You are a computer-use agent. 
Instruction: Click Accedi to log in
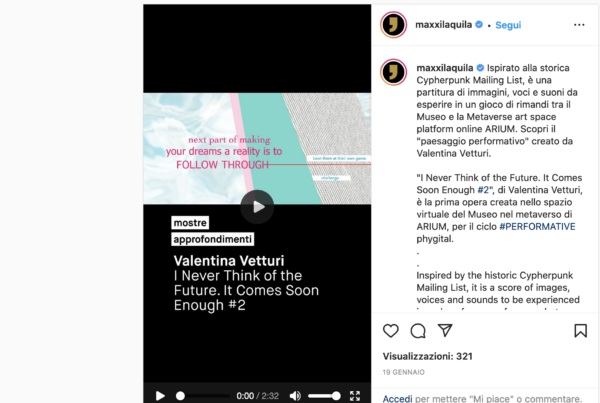pos(397,399)
